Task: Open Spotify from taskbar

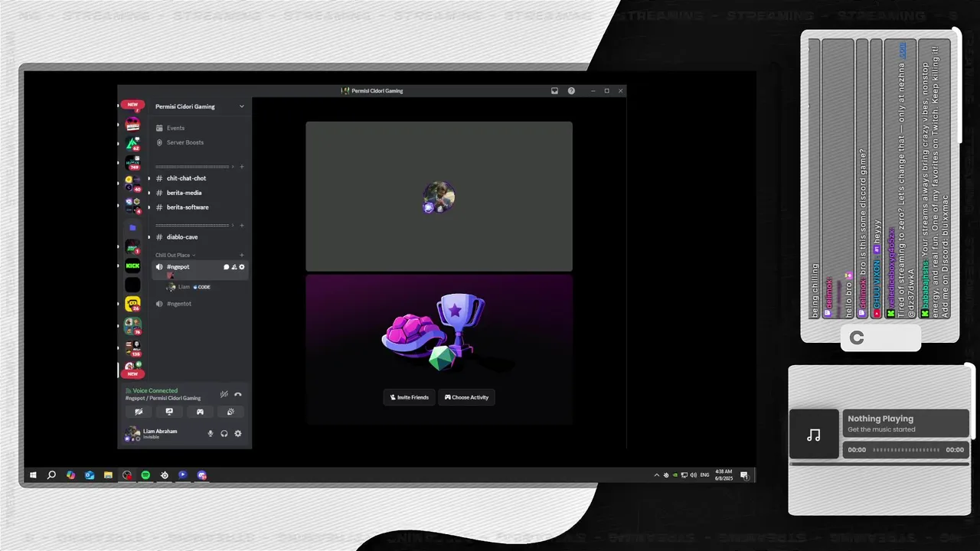Action: point(145,475)
